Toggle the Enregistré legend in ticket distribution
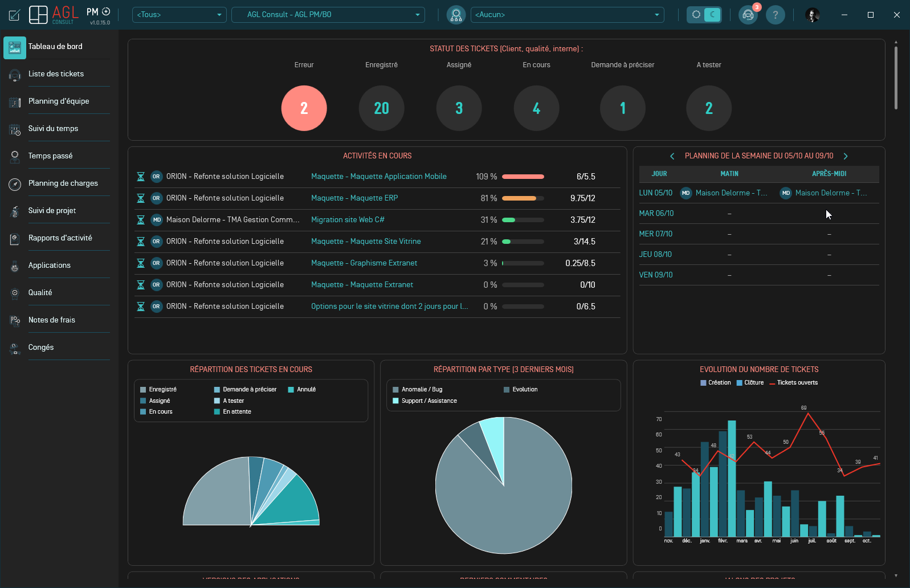Viewport: 910px width, 588px height. click(x=158, y=390)
